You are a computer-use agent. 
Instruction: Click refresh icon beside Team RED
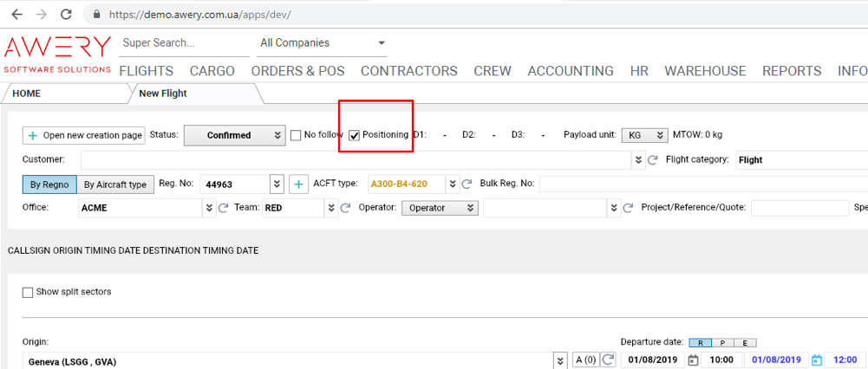click(344, 208)
